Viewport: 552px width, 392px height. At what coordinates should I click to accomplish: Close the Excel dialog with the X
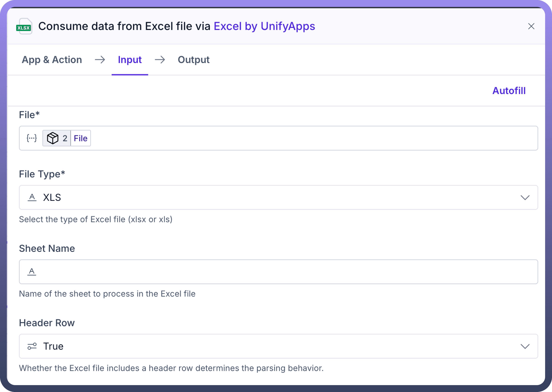tap(531, 26)
